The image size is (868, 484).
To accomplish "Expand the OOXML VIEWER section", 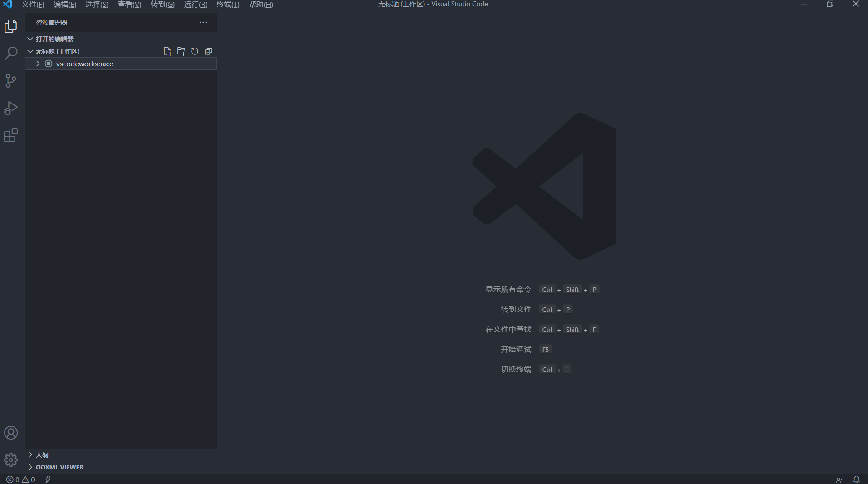I will click(x=30, y=467).
